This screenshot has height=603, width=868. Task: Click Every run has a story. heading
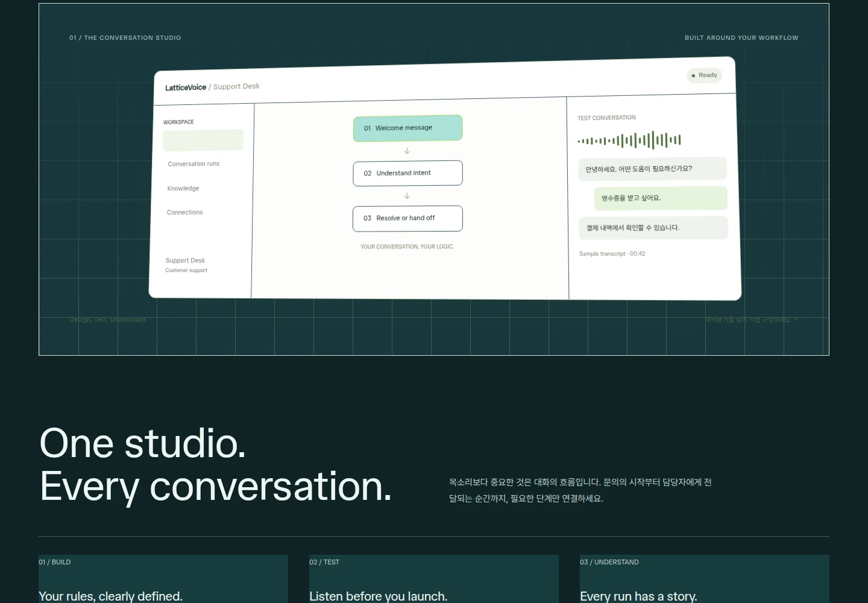pos(638,596)
